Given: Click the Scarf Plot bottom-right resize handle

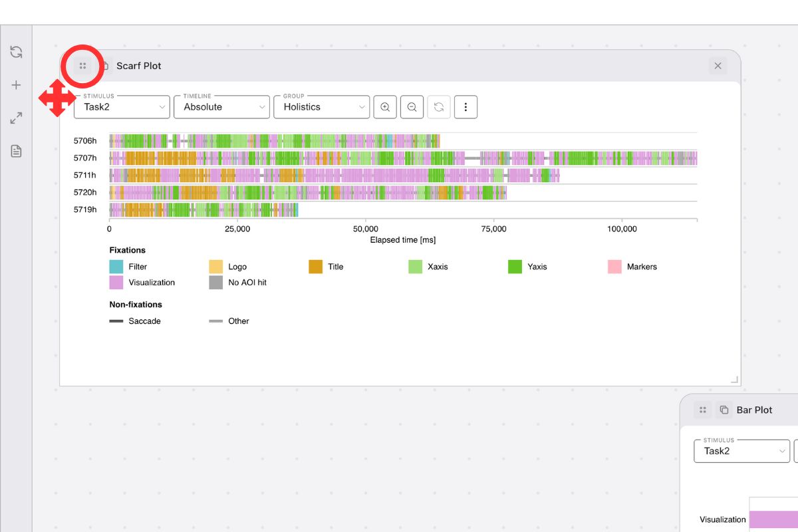Looking at the screenshot, I should pyautogui.click(x=733, y=378).
